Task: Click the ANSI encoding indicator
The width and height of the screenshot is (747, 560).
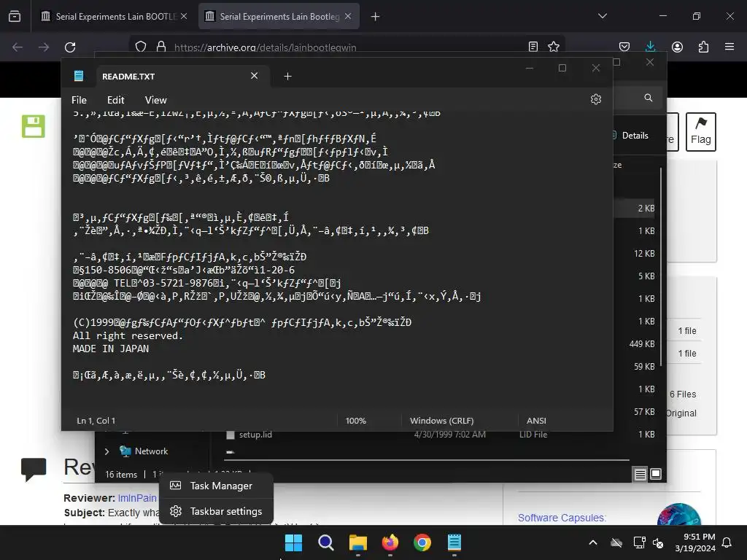Action: (x=536, y=421)
